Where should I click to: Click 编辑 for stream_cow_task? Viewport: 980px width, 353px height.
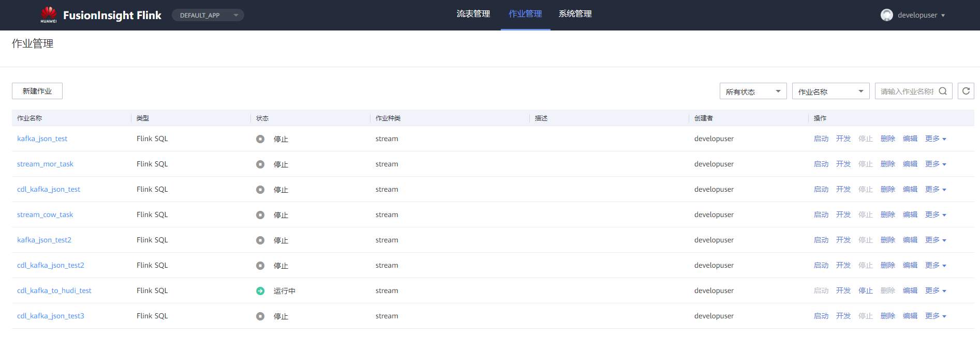[x=910, y=214]
